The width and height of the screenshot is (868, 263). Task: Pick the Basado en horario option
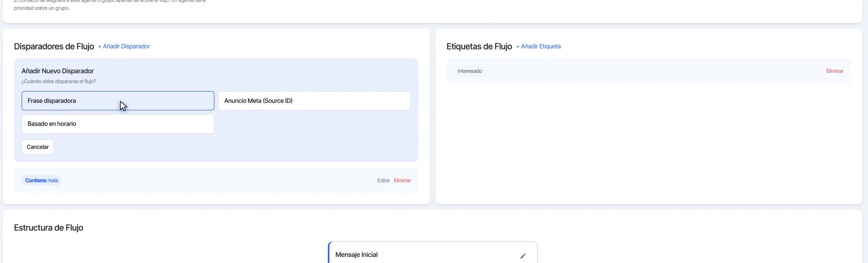[x=118, y=124]
